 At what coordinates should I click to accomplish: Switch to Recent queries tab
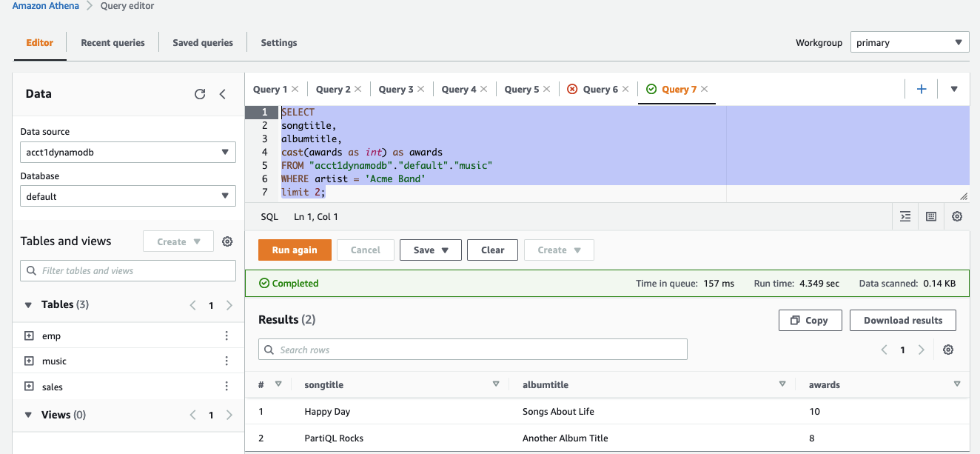click(x=113, y=43)
